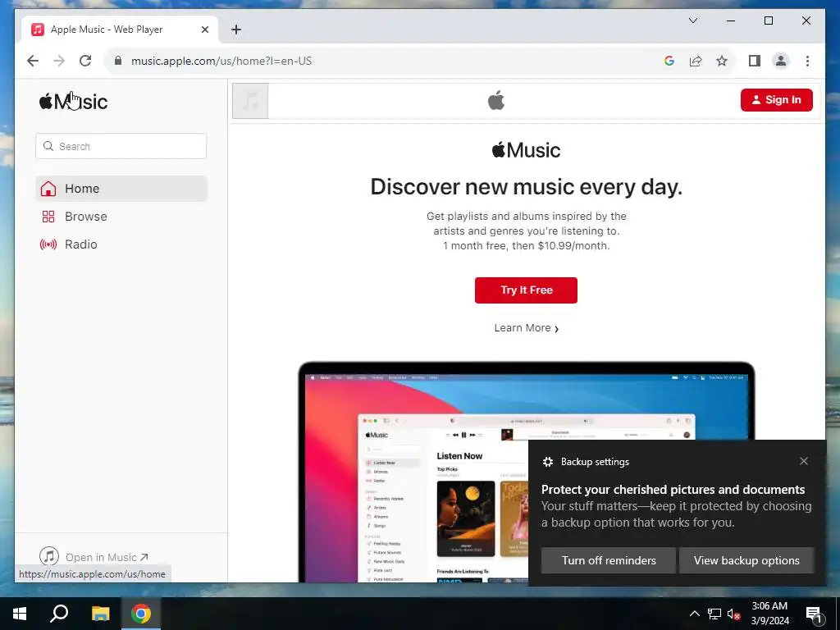
Task: Click View backup options button
Action: (746, 560)
